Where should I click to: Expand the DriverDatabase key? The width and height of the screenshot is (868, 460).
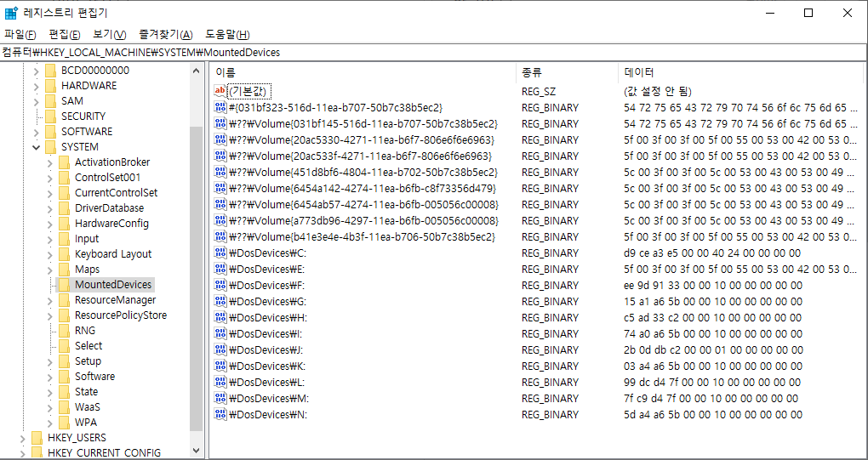pyautogui.click(x=50, y=208)
